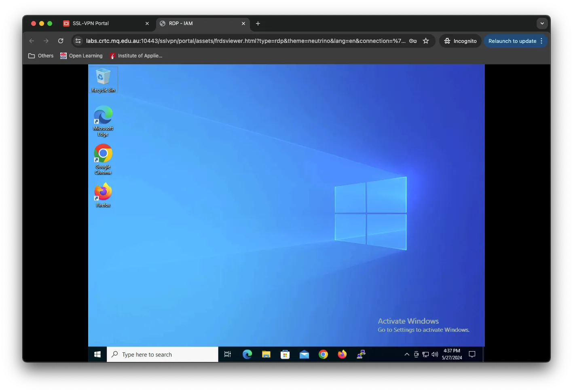Select the Microsoft Edge desktop shortcut
Image resolution: width=573 pixels, height=392 pixels.
coord(103,120)
